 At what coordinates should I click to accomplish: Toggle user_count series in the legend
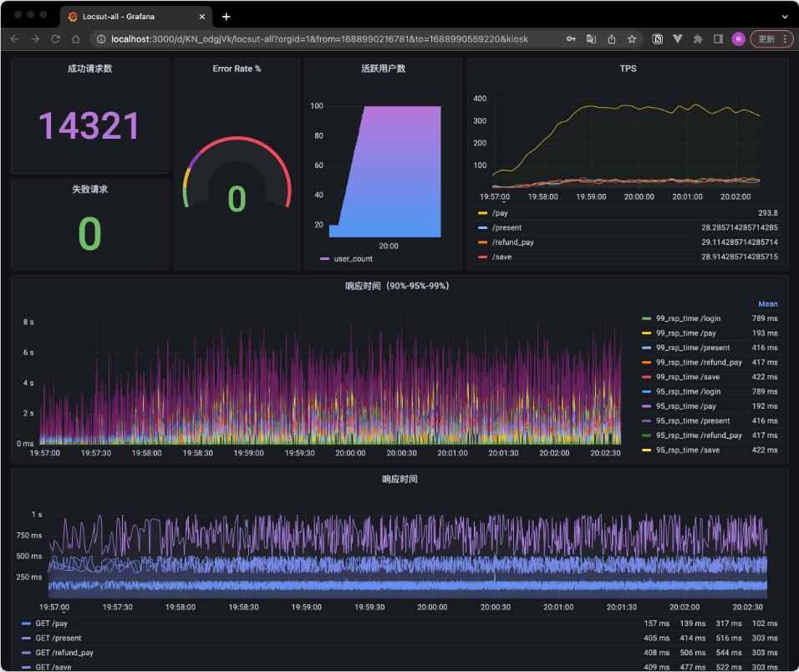coord(353,259)
